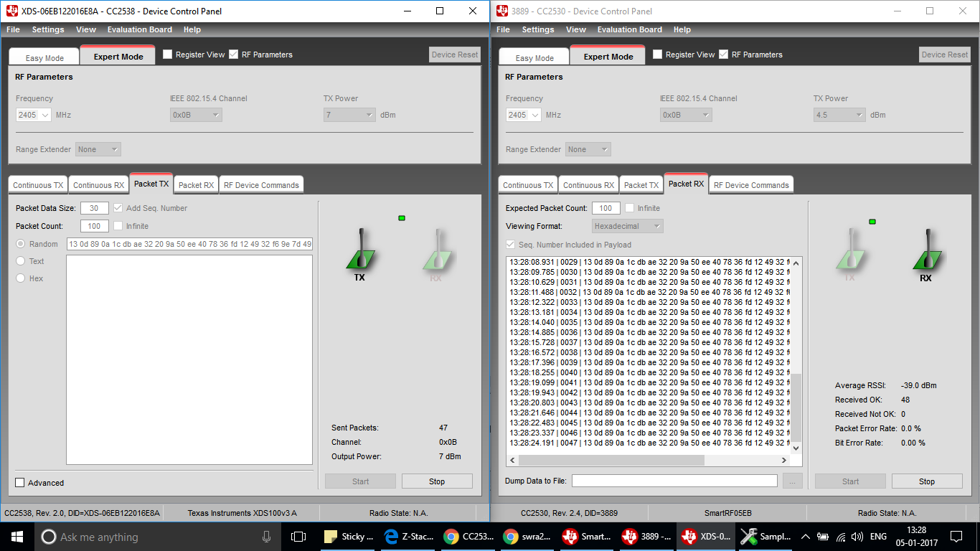Open Frequency dropdown in CC2538 window
The height and width of the screenshot is (551, 980).
click(33, 115)
